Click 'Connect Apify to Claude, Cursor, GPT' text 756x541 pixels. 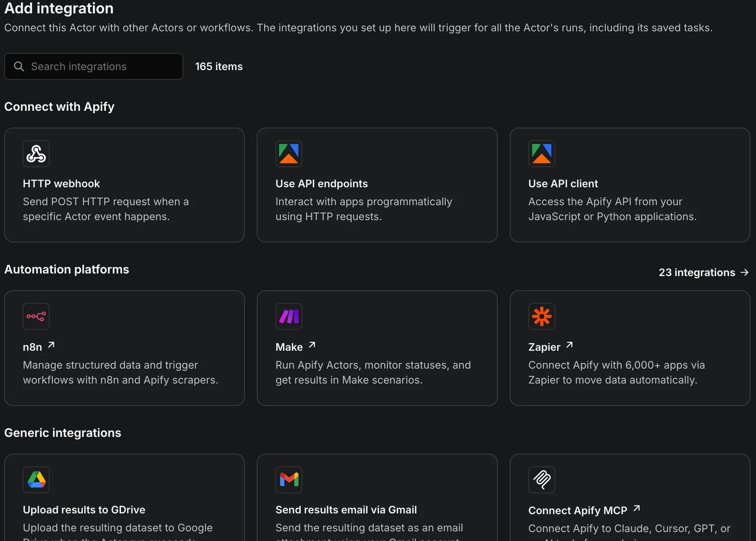tap(629, 528)
